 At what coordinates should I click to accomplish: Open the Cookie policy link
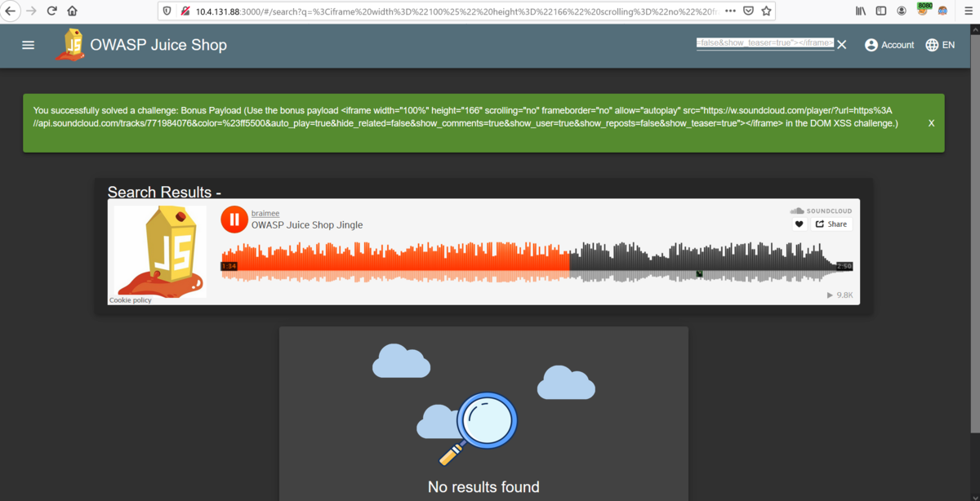point(131,300)
